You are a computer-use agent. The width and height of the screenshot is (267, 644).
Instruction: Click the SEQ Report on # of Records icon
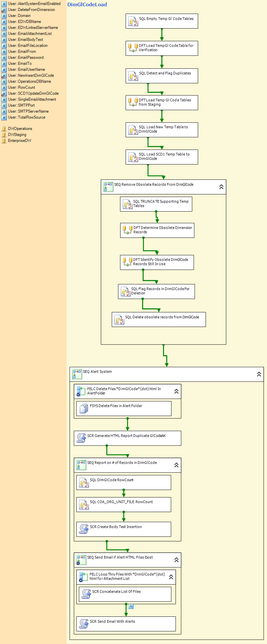click(81, 465)
